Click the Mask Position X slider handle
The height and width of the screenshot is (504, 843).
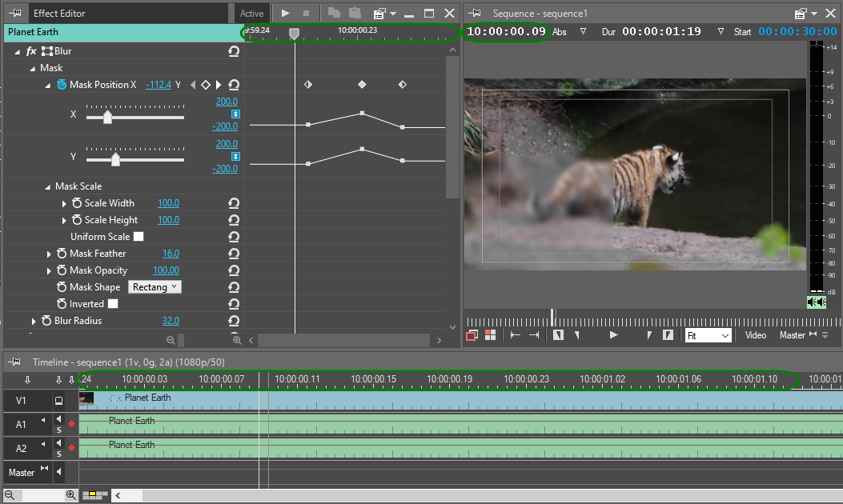coord(107,118)
